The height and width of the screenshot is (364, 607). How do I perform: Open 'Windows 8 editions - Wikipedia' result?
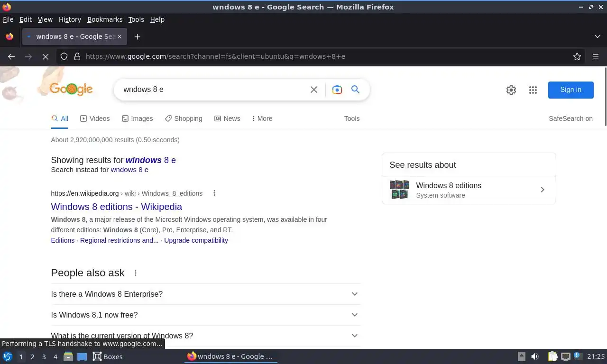117,207
